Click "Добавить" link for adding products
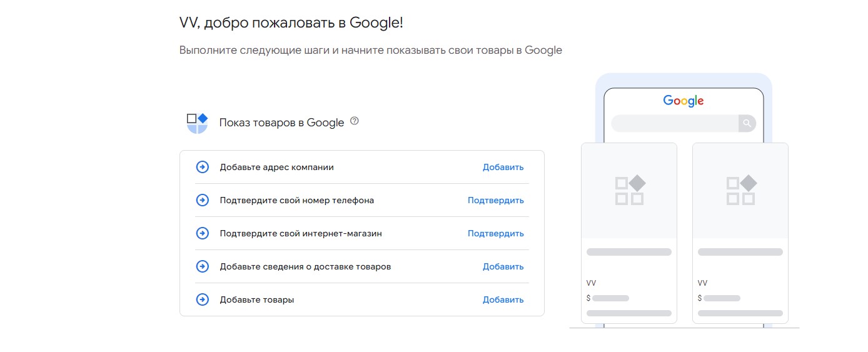 pos(503,299)
